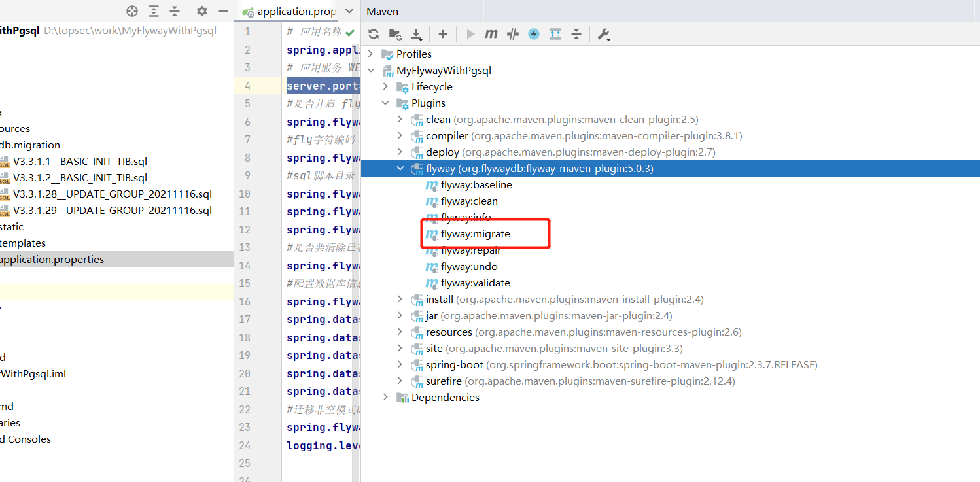Image resolution: width=980 pixels, height=482 pixels.
Task: Hide the Project tool window with minimize icon
Action: 223,11
